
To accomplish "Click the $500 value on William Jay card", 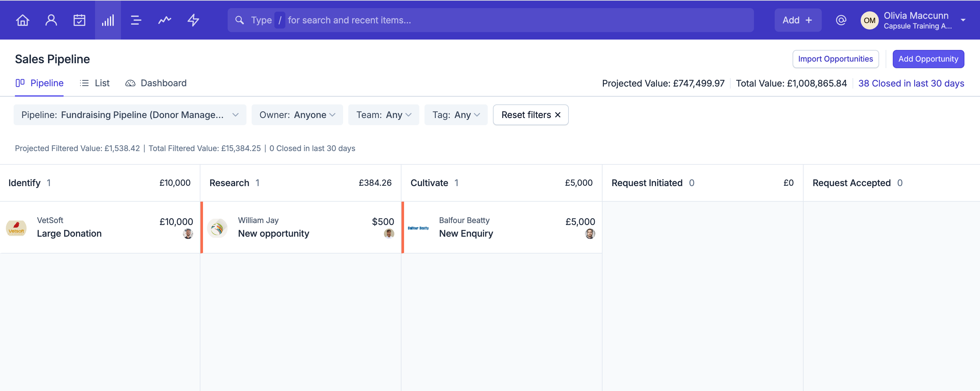I will point(383,222).
